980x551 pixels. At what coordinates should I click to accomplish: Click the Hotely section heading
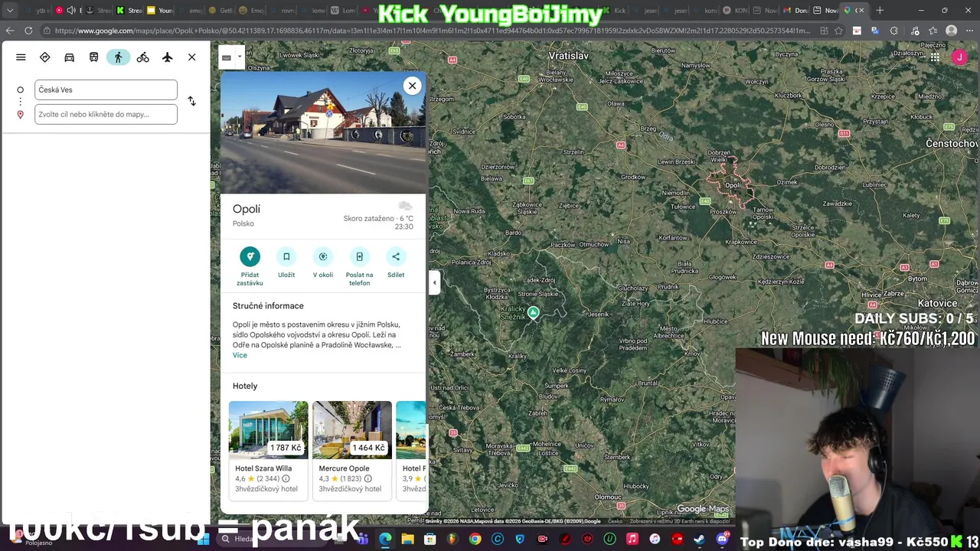click(x=245, y=386)
